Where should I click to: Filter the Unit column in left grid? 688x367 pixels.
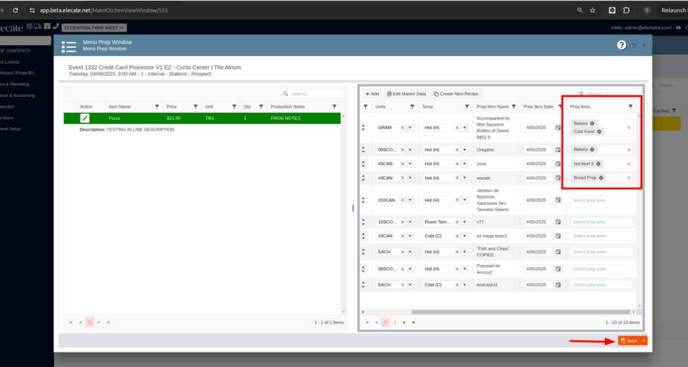234,107
